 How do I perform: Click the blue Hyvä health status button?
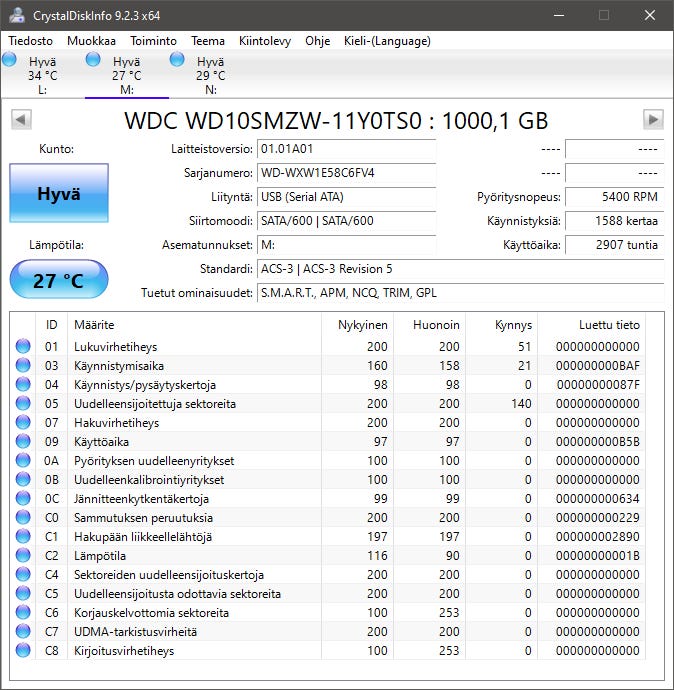[x=58, y=194]
